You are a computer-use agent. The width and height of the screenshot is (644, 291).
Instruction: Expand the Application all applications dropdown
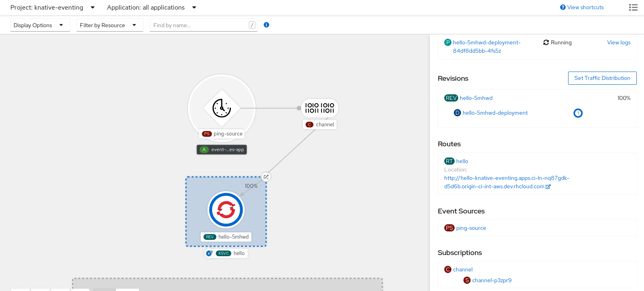click(x=152, y=8)
